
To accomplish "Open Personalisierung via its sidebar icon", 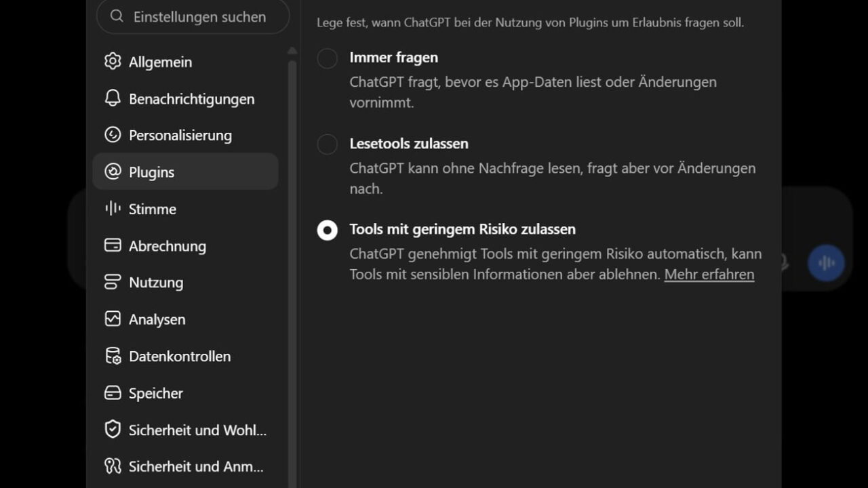I will pos(113,135).
